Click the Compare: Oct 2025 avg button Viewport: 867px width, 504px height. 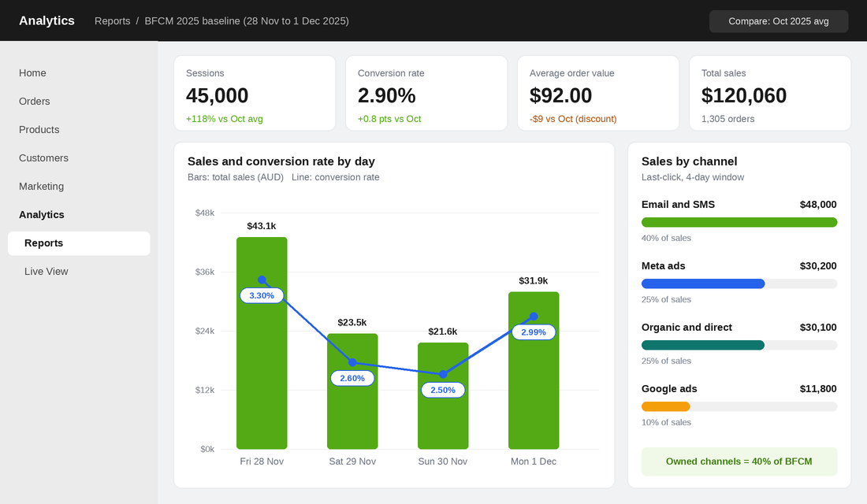click(779, 21)
